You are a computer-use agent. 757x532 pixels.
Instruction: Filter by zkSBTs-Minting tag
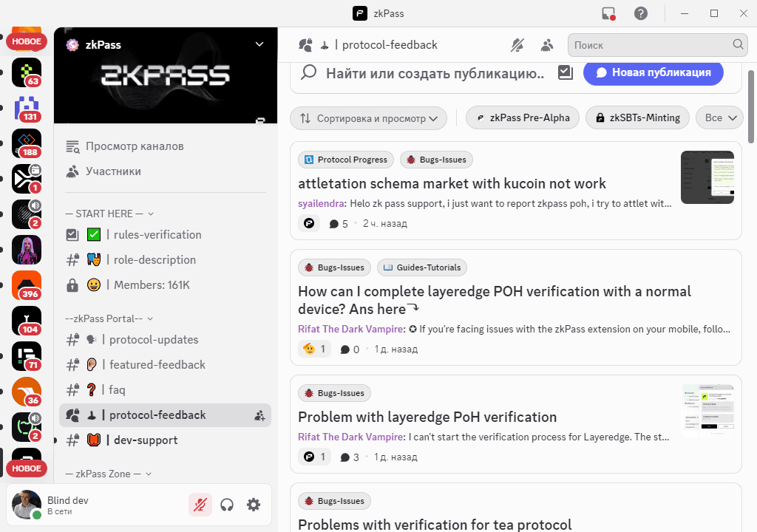coord(637,117)
